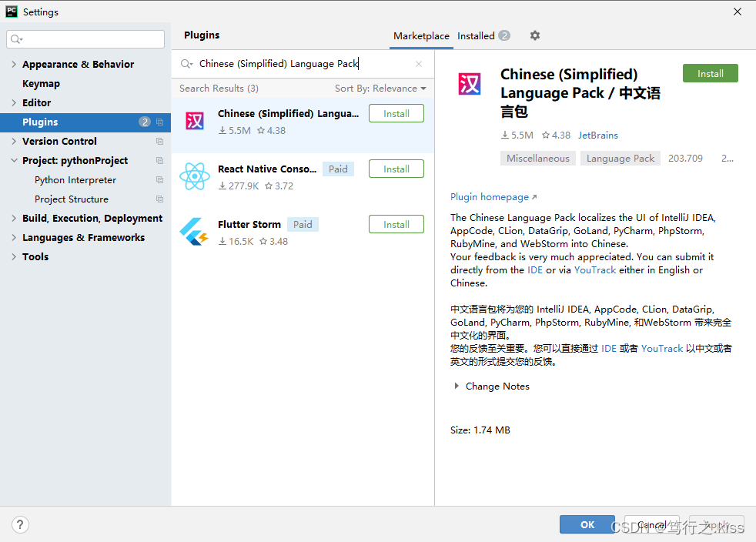Click the Cancel button

pos(652,524)
